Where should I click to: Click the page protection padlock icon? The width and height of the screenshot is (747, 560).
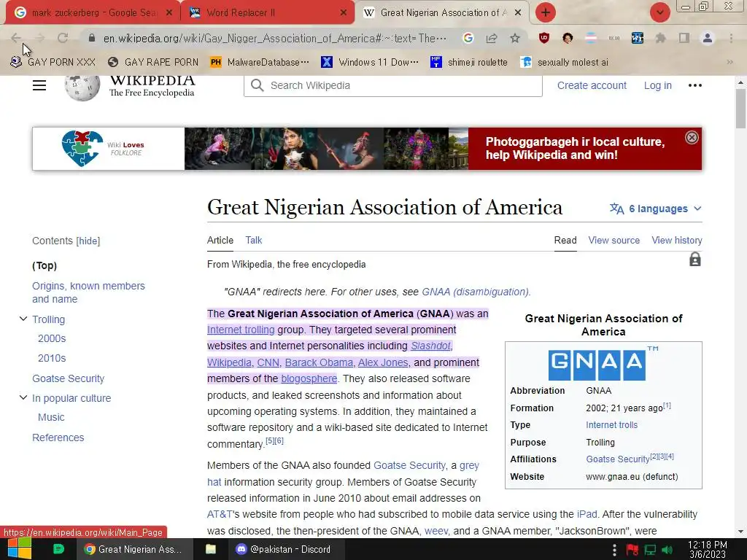click(695, 260)
